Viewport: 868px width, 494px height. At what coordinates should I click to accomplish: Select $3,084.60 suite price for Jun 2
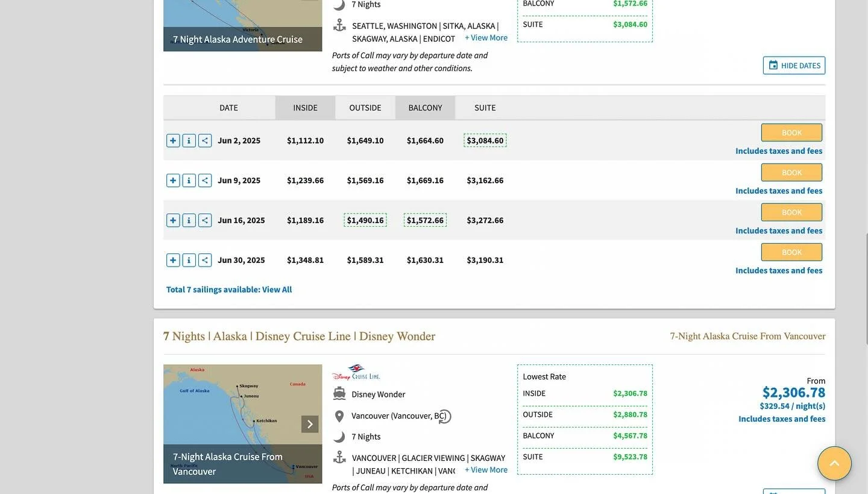click(485, 141)
